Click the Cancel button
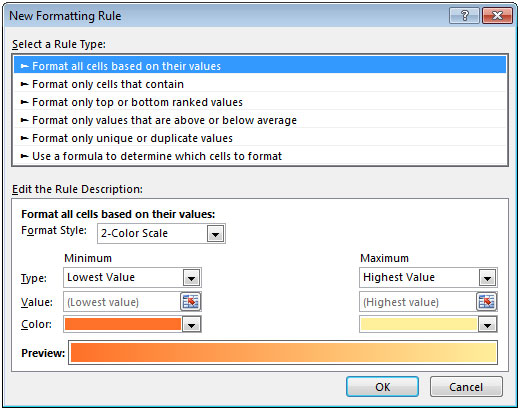Image resolution: width=520 pixels, height=410 pixels. point(466,387)
